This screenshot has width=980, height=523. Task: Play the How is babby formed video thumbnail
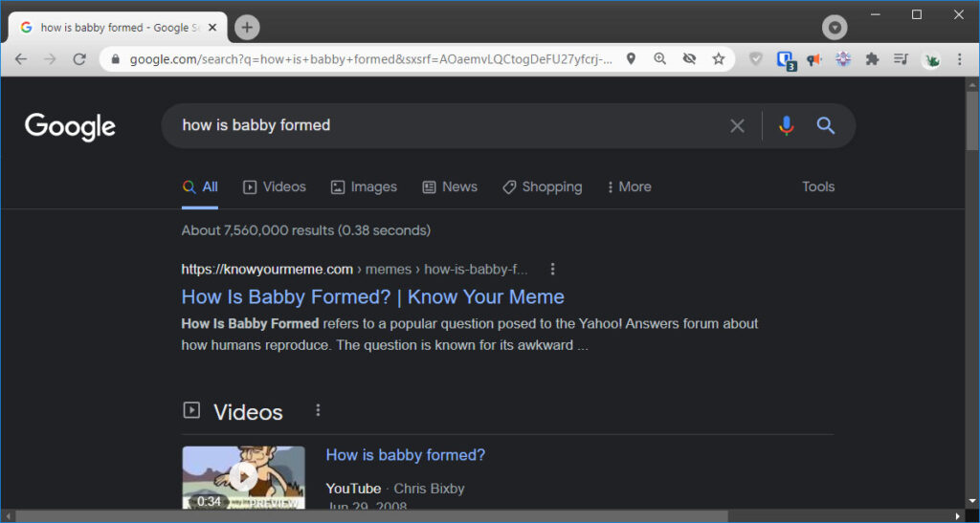pos(243,476)
